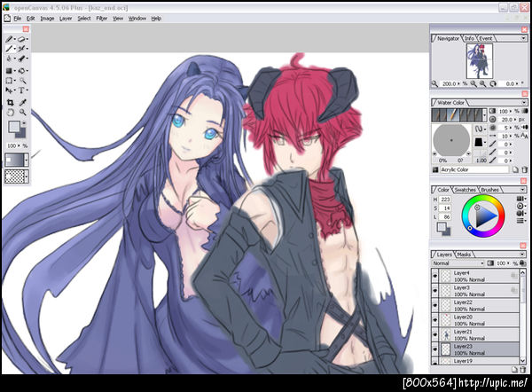Click the Navigator 200.0 zoom field

[450, 83]
